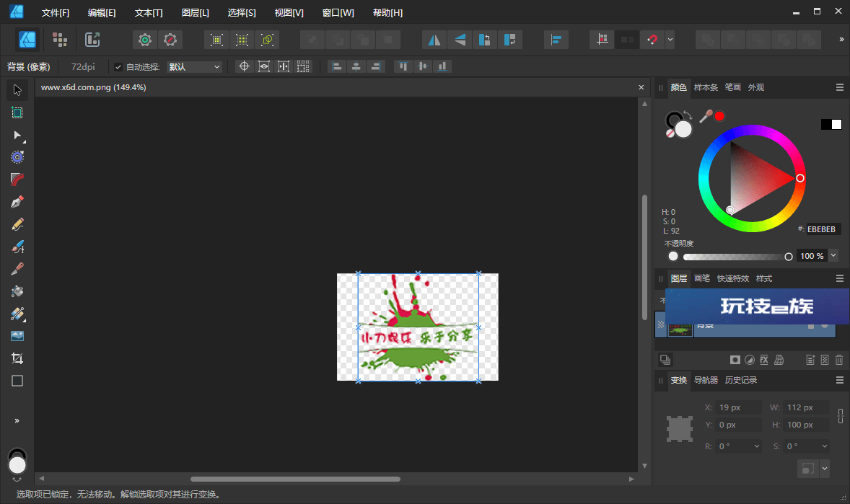Toggle Show Alignment Handles button
Image resolution: width=850 pixels, height=504 pixels.
pyautogui.click(x=284, y=66)
